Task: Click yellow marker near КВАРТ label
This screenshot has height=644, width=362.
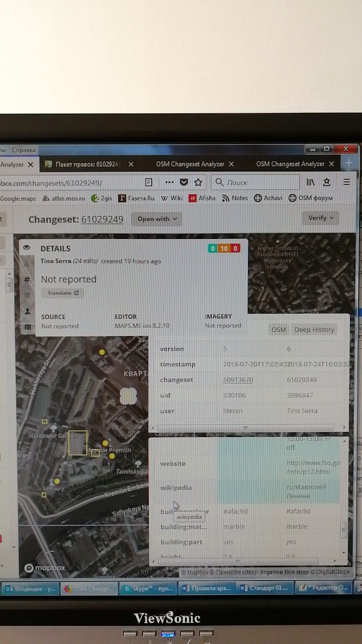Action: 102,352
